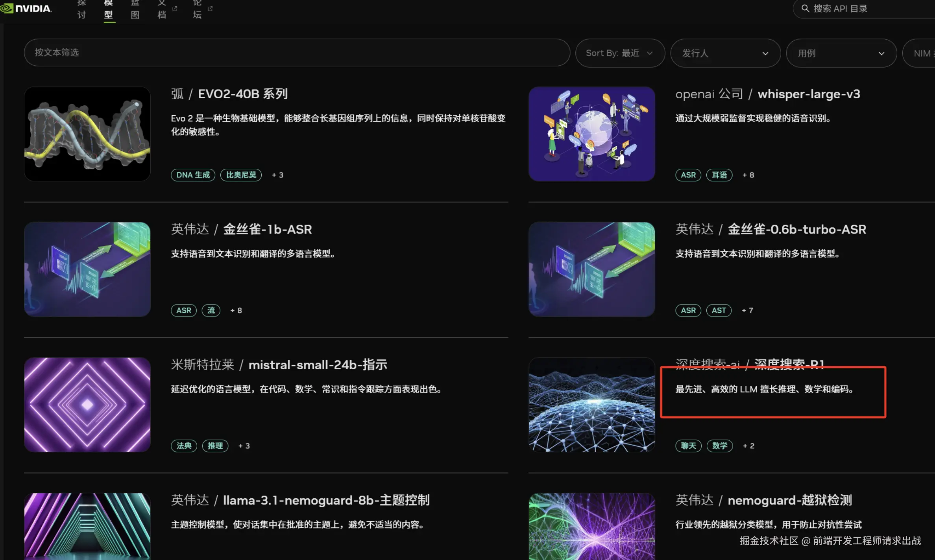This screenshot has width=935, height=560.
Task: Open the 深度搜索-R1 network sphere thumbnail
Action: pyautogui.click(x=591, y=404)
